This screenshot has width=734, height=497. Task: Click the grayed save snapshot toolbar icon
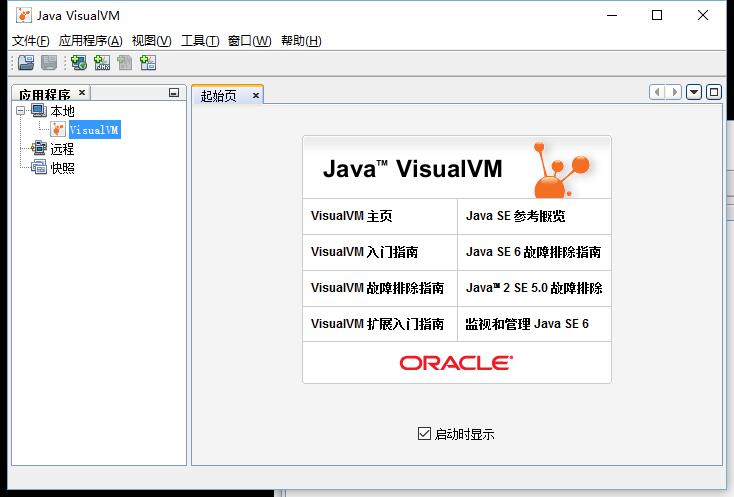pyautogui.click(x=49, y=62)
